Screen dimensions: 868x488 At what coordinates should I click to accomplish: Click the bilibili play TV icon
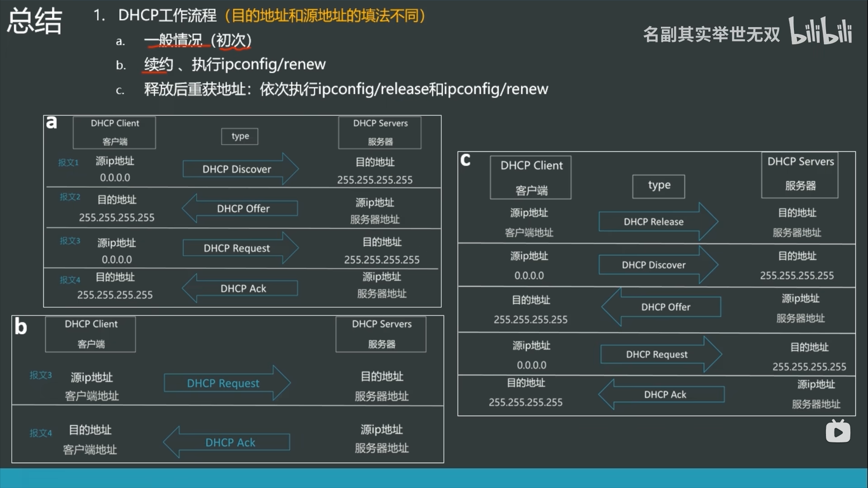pos(838,432)
